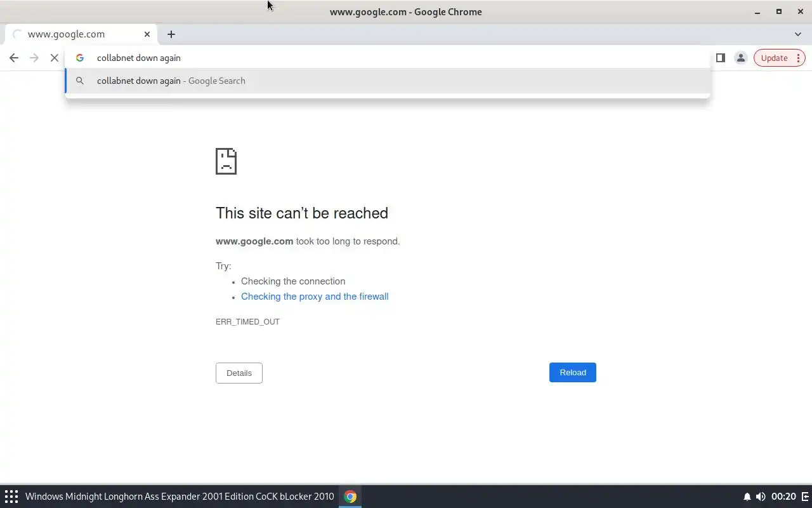Open the notifications bell

[x=747, y=497]
